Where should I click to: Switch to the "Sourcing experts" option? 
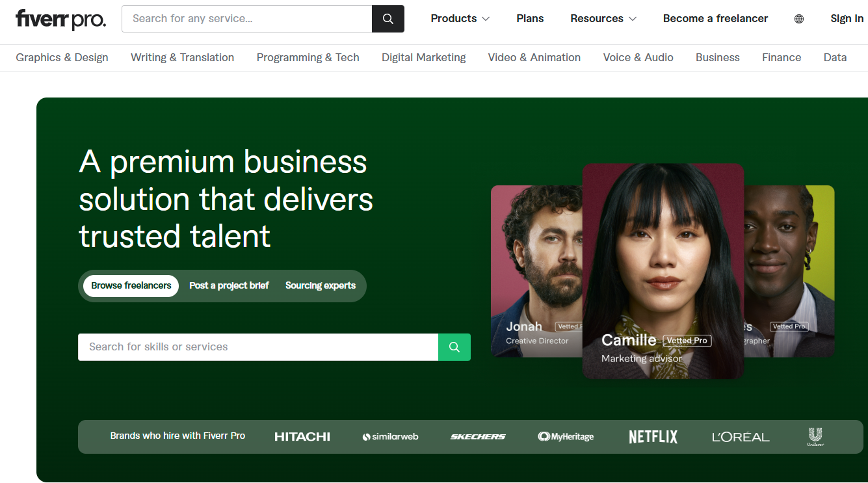pos(320,285)
